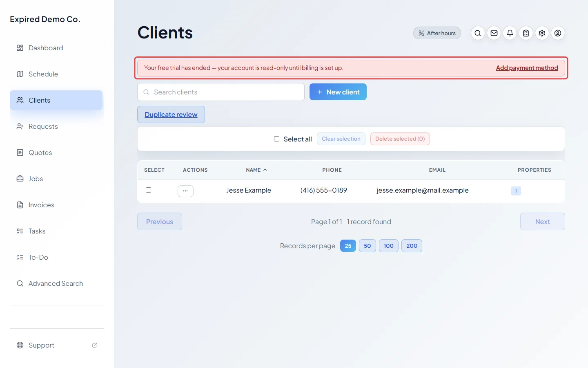Click the PROPERTIES column header
Viewport: 588px width, 368px height.
(x=535, y=170)
